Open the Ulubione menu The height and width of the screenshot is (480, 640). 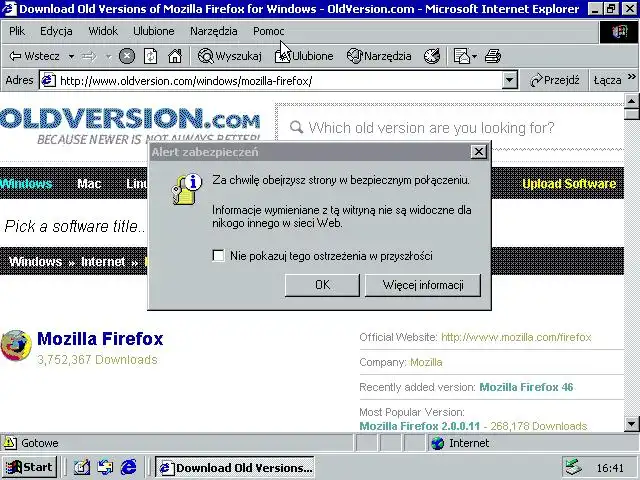pyautogui.click(x=153, y=31)
